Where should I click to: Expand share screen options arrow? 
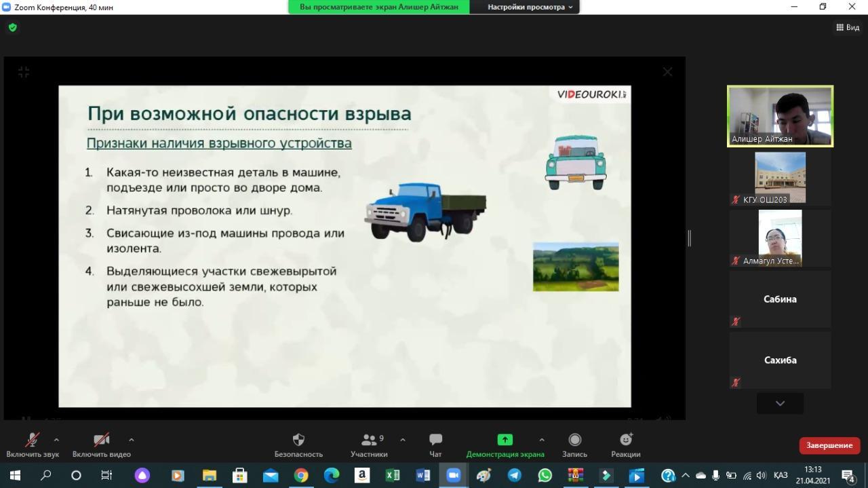(x=541, y=440)
